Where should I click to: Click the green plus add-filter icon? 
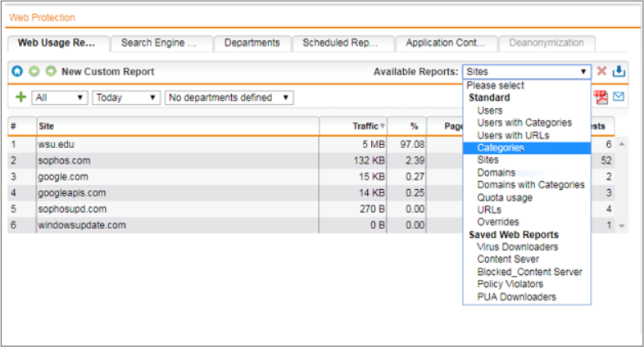[x=21, y=97]
